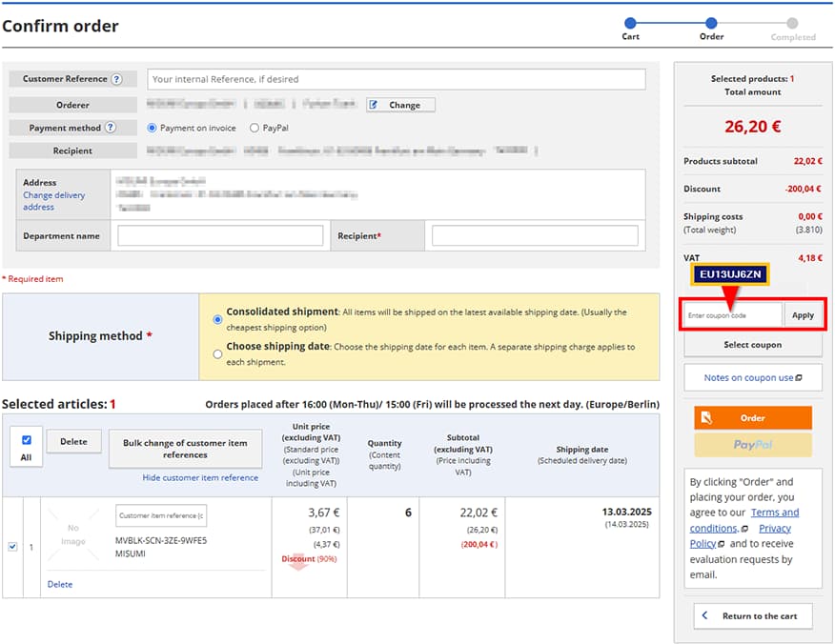Focus the Customer item reference field

coord(161,515)
